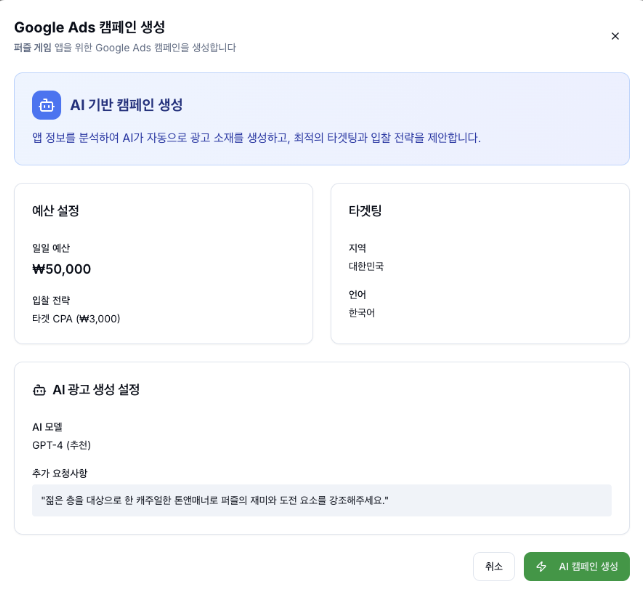
Task: Click the AI 기반 캠페인 생성 banner title
Action: click(x=126, y=105)
